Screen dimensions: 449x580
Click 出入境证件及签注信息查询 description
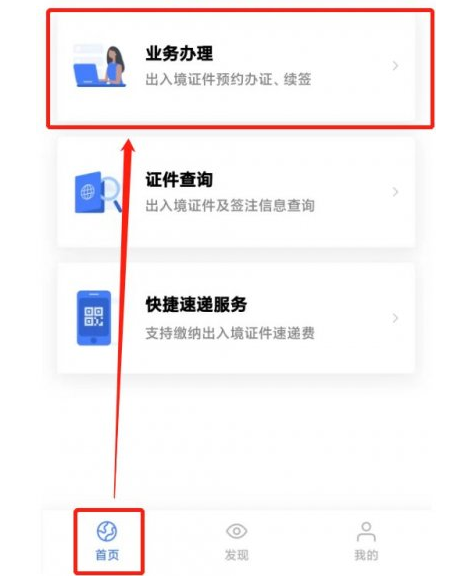pyautogui.click(x=230, y=206)
